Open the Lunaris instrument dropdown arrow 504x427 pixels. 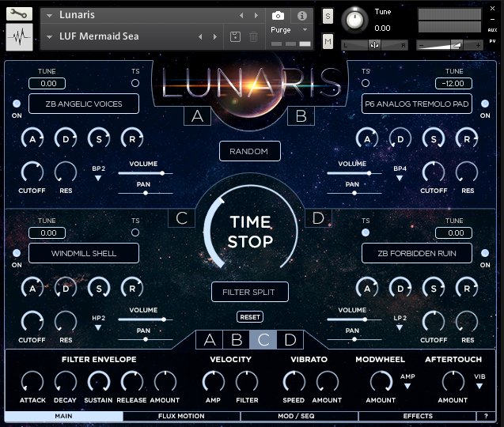coord(49,16)
